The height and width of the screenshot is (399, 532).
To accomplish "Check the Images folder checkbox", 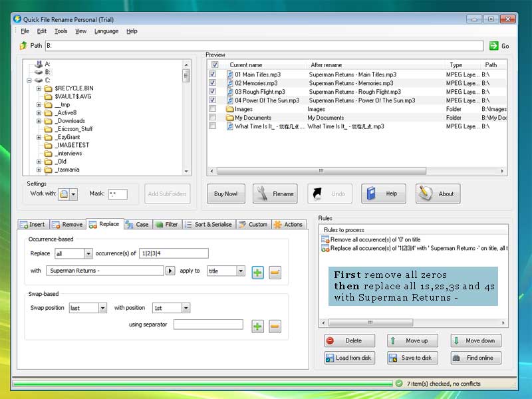I will pyautogui.click(x=213, y=109).
